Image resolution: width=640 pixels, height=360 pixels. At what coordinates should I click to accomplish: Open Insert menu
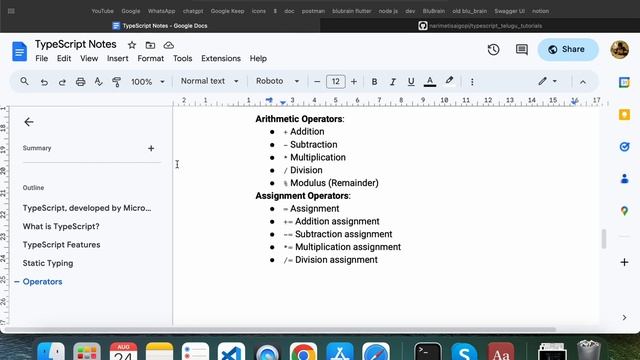118,58
